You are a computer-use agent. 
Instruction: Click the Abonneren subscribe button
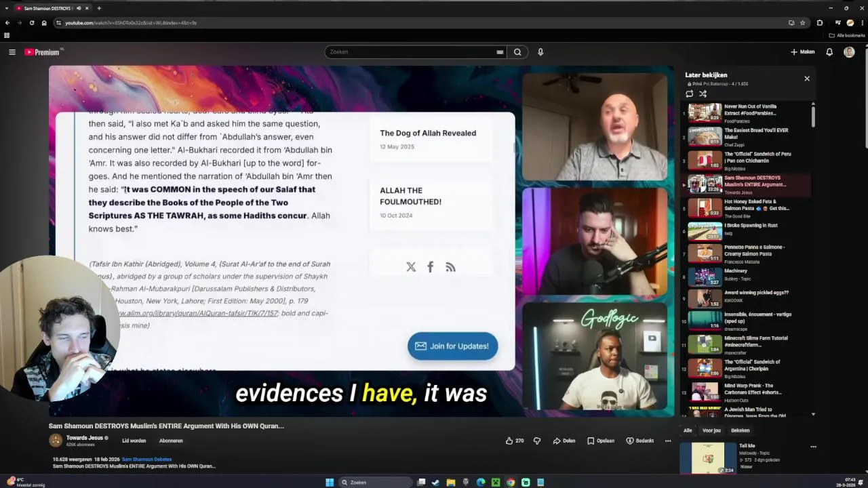(171, 441)
